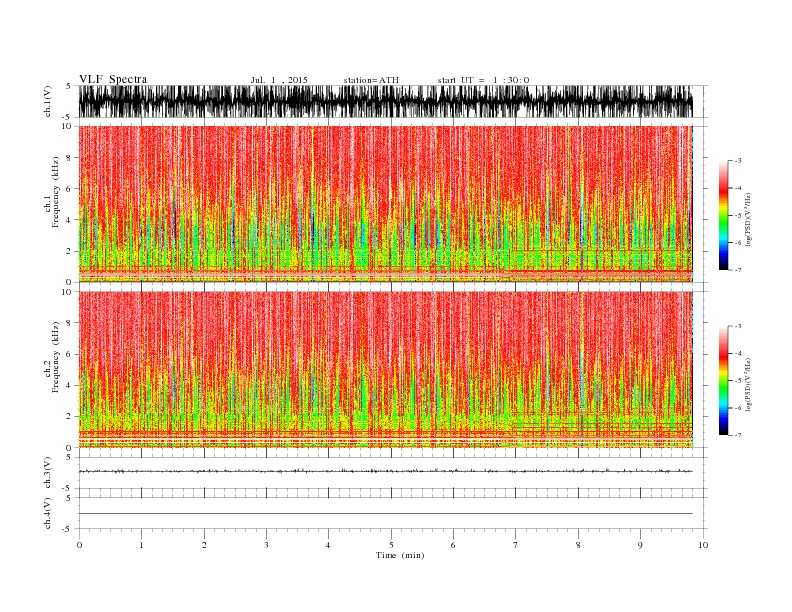This screenshot has width=792, height=612.
Task: Click the "8" kHz tick of ch.1 spectrogram
Action: 69,158
